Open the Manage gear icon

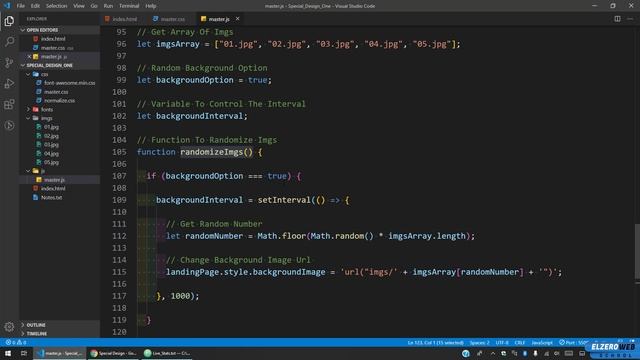pyautogui.click(x=9, y=327)
